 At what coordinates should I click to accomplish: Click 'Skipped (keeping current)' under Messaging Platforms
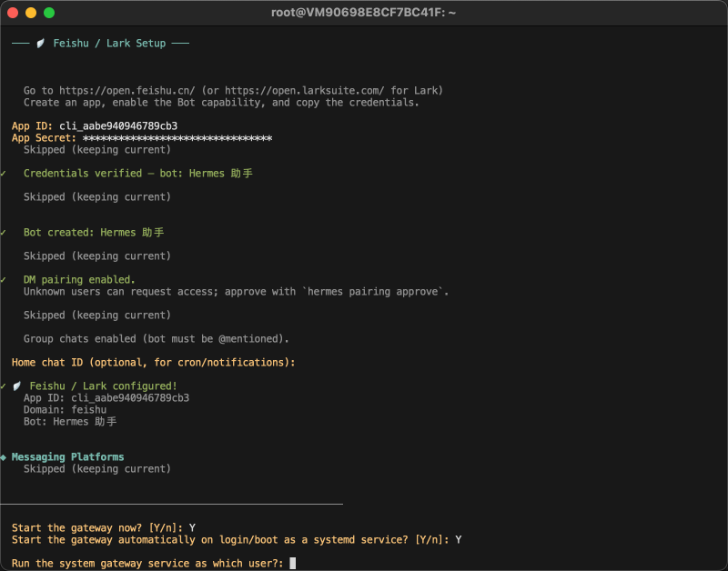coord(97,469)
